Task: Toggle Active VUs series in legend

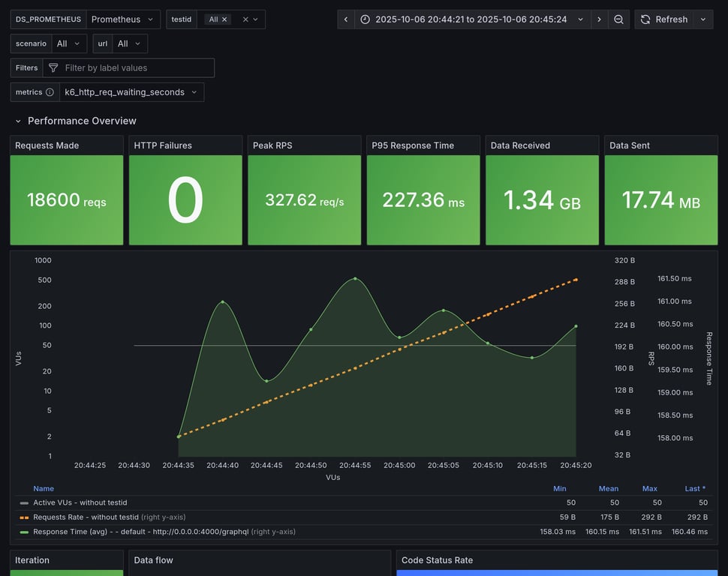Action: [x=80, y=502]
